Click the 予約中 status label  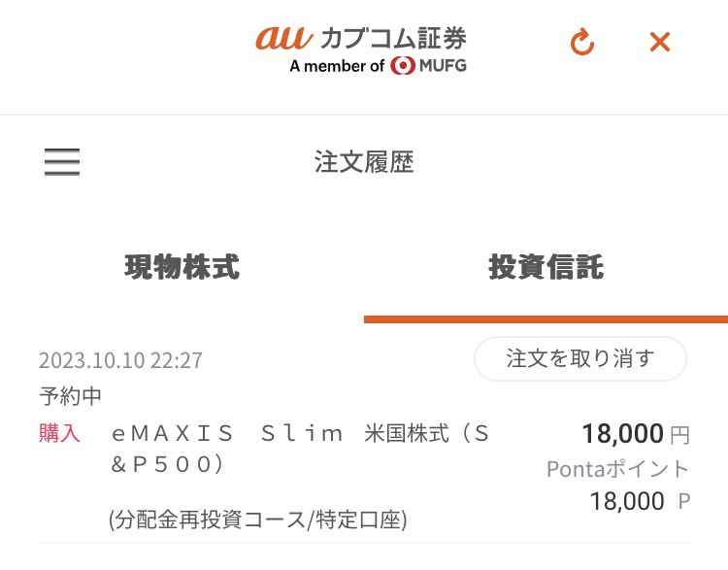coord(71,396)
